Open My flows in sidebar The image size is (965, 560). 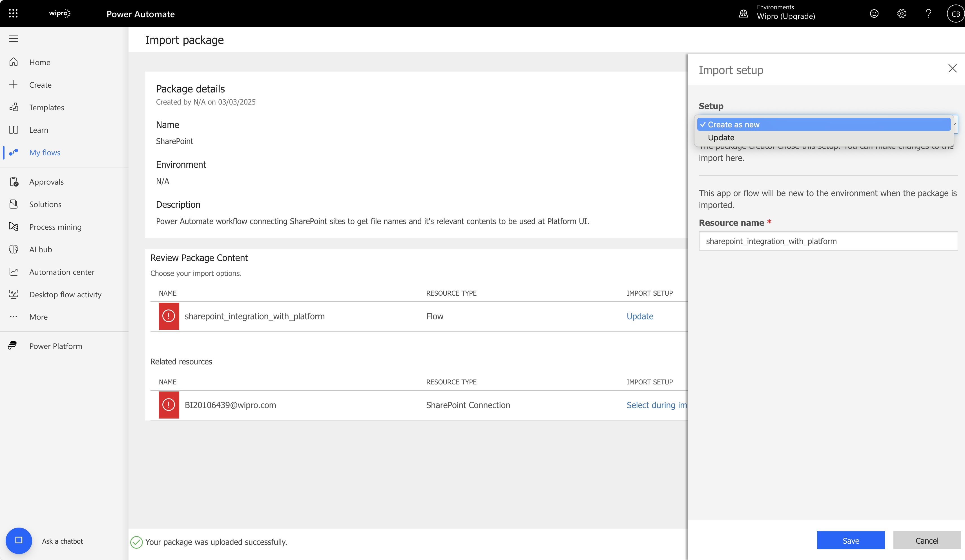click(x=45, y=152)
